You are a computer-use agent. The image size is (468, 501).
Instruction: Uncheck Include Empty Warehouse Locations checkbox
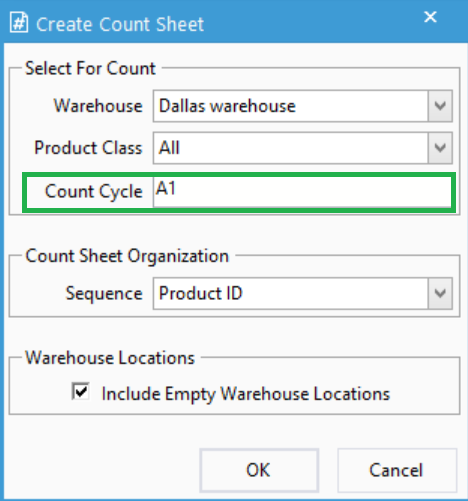[x=81, y=391]
